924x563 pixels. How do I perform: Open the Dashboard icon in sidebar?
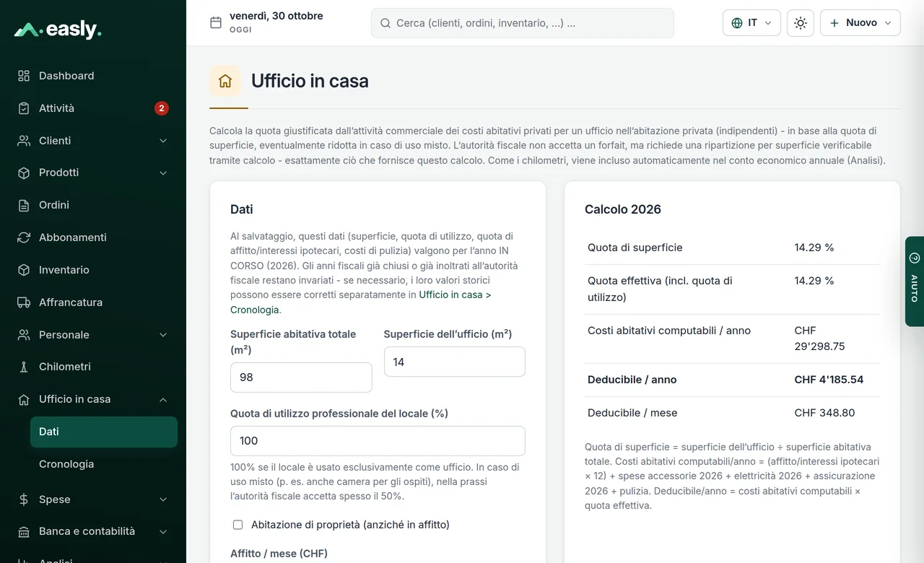pyautogui.click(x=24, y=76)
